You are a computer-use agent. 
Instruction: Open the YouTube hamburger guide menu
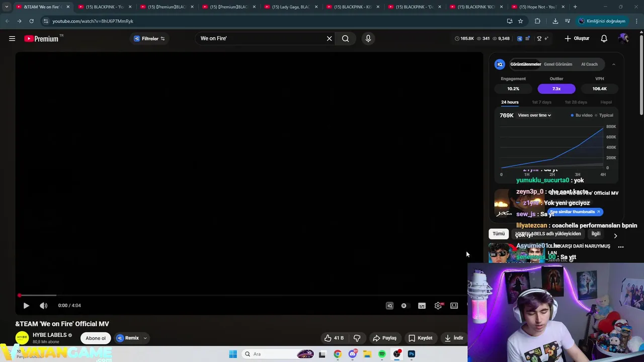pos(12,39)
